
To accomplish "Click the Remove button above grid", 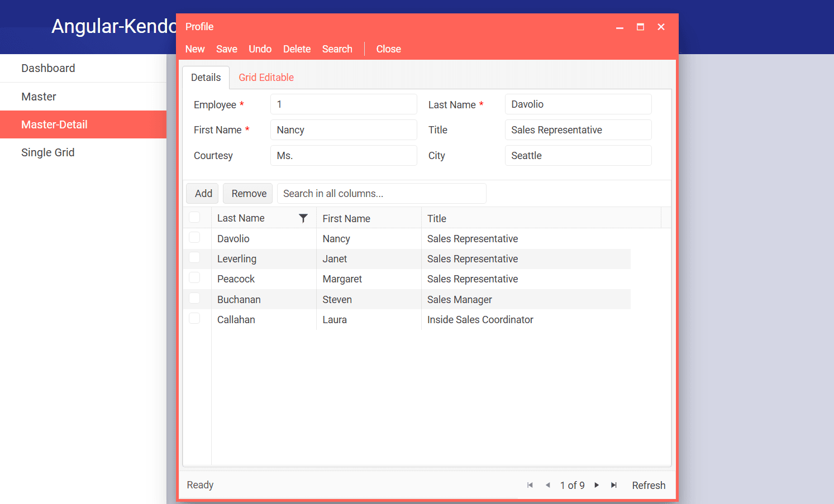I will 248,194.
